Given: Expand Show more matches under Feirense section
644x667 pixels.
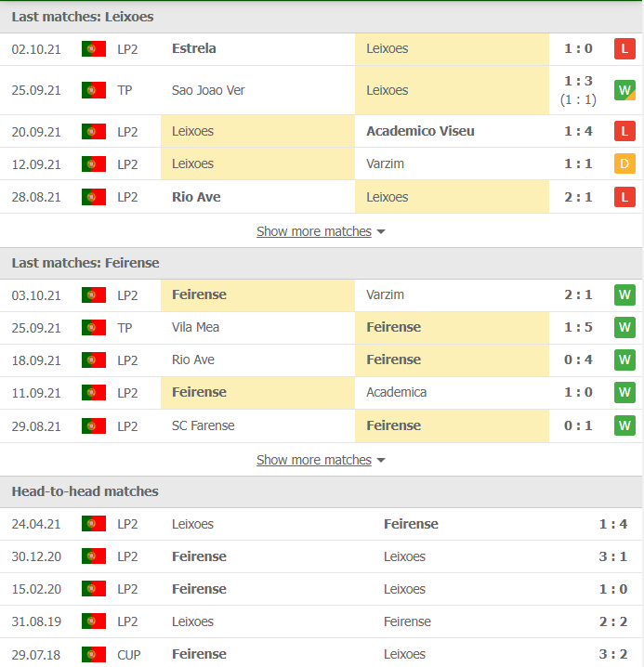Looking at the screenshot, I should click(313, 460).
